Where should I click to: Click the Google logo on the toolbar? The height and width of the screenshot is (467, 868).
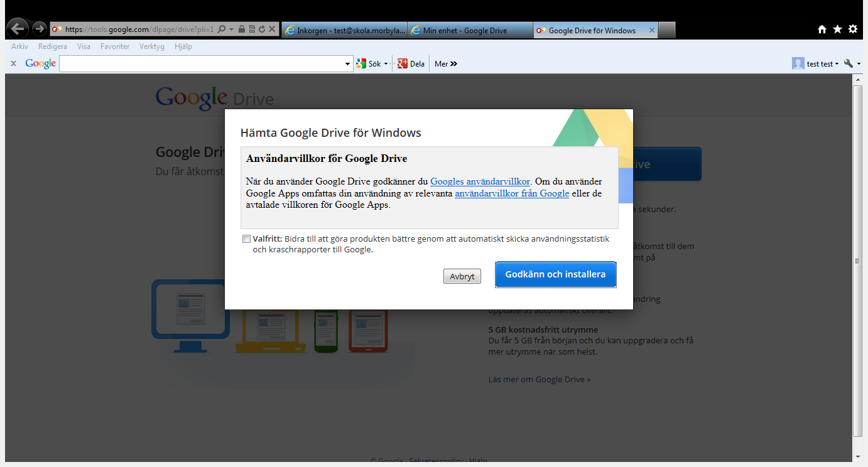pos(41,63)
